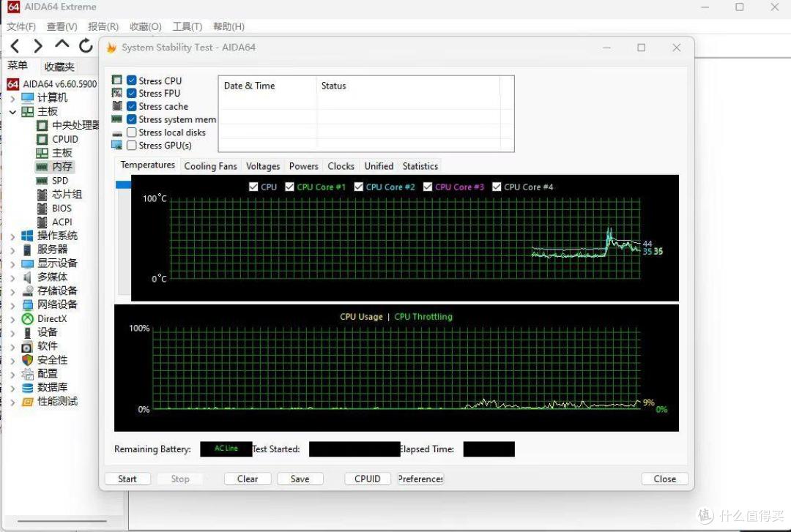The image size is (791, 532).
Task: Select the 中央处理器 CPU icon
Action: [42, 125]
